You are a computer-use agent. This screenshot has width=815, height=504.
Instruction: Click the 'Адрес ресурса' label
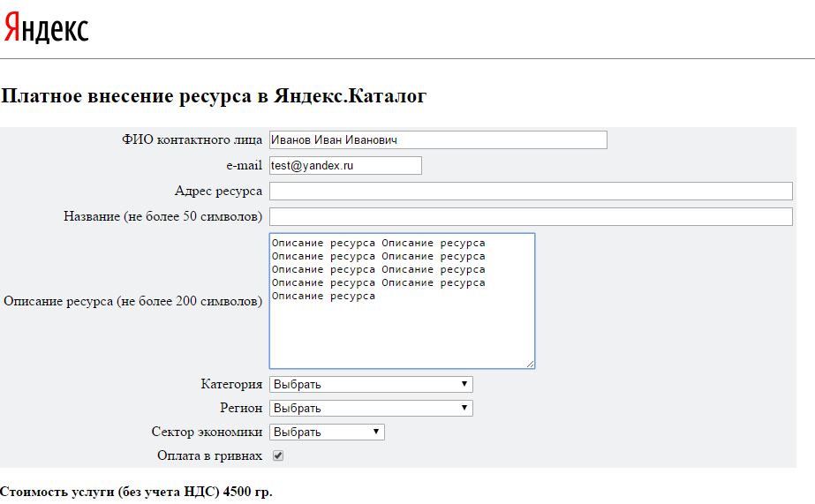[218, 192]
